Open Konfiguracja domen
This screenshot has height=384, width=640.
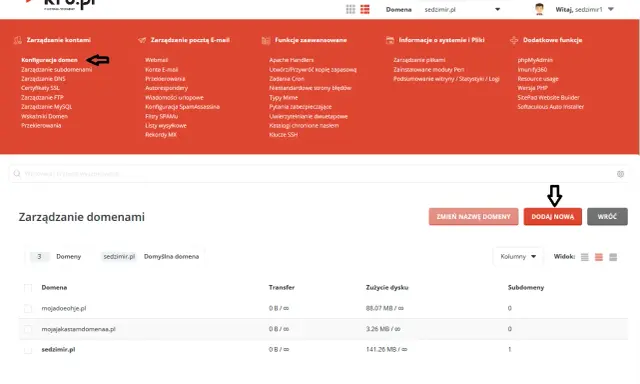[49, 60]
